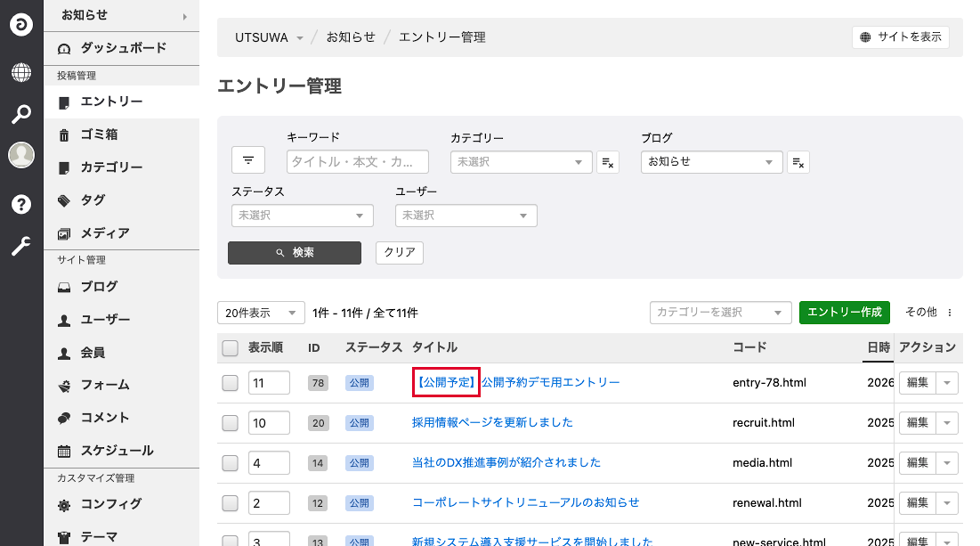
Task: Click the エントリー作成 button
Action: [x=845, y=312]
